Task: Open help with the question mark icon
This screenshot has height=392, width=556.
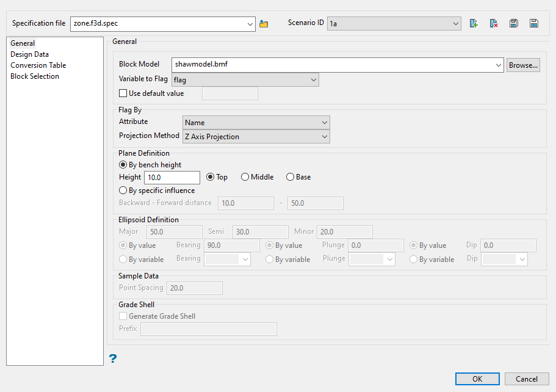Action: click(113, 358)
